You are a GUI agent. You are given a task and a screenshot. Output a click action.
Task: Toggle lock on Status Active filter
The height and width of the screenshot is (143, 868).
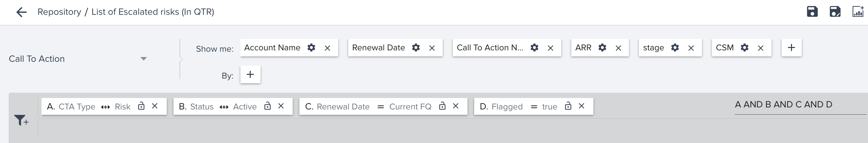point(267,106)
